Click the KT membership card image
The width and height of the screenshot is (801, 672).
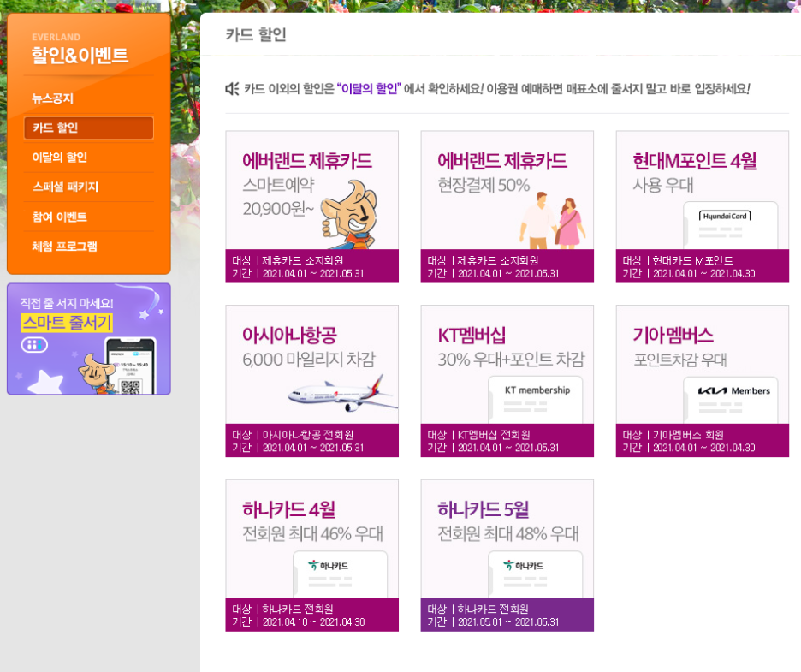[x=536, y=400]
